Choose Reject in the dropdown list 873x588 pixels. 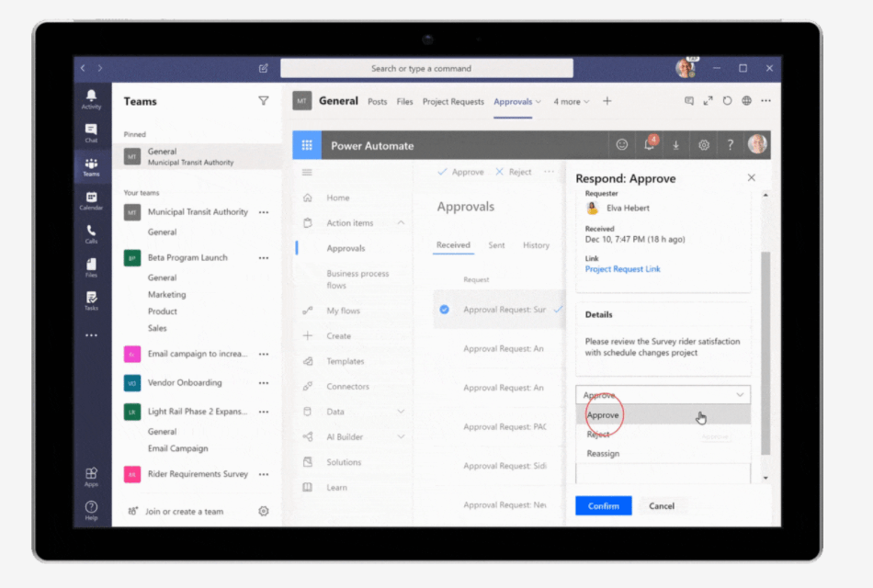click(x=663, y=435)
